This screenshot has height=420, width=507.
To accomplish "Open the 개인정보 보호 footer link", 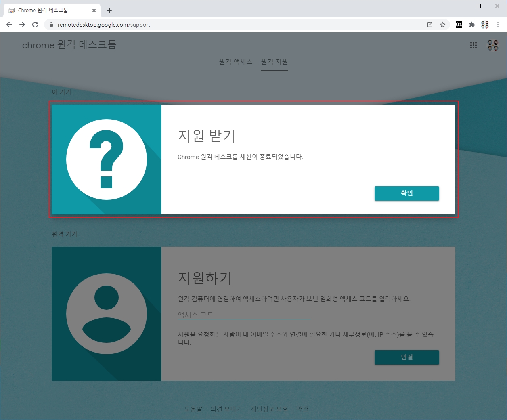I will (269, 409).
